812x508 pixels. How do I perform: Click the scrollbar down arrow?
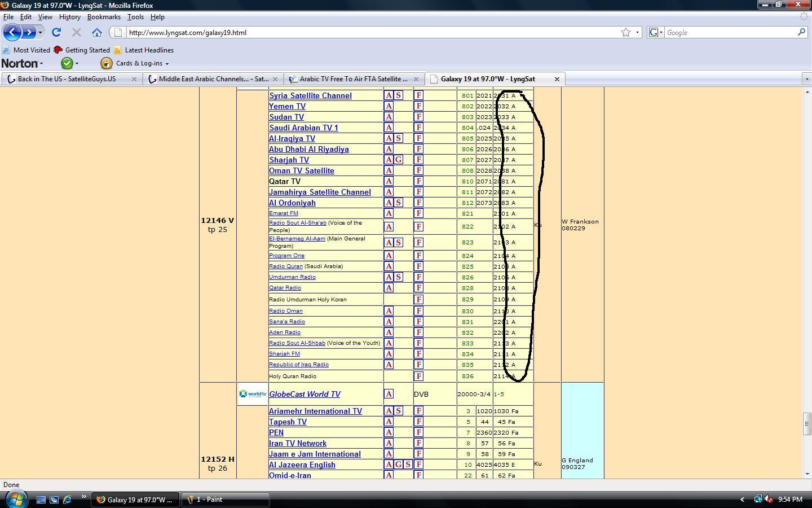pos(807,474)
